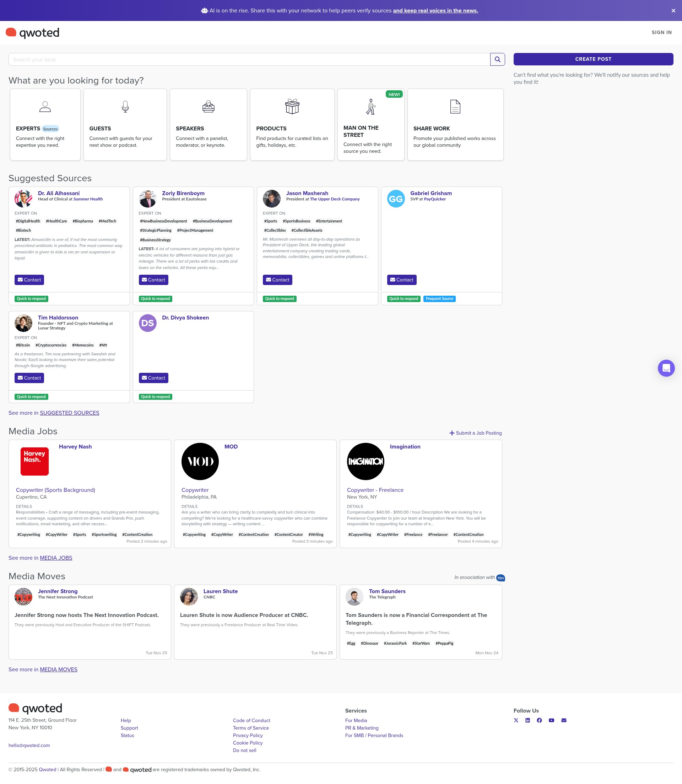
Task: Click the Imagination company logo
Action: (x=366, y=462)
